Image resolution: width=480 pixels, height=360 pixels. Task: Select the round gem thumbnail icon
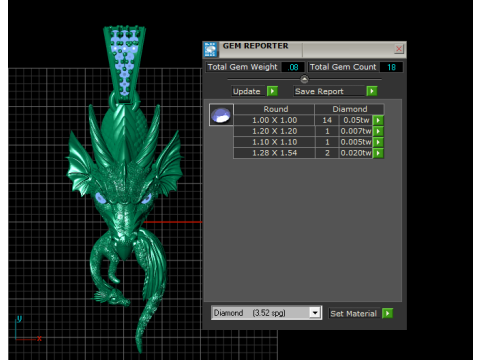221,115
